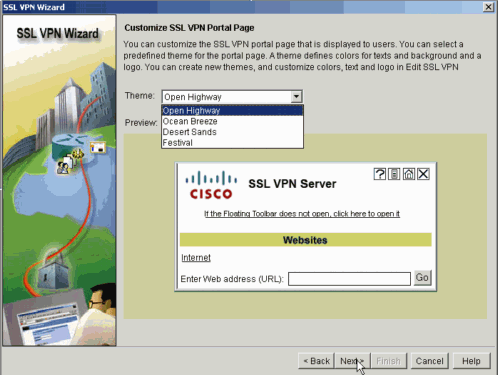Choose the Desert Sands theme
This screenshot has width=498, height=375.
click(x=232, y=132)
